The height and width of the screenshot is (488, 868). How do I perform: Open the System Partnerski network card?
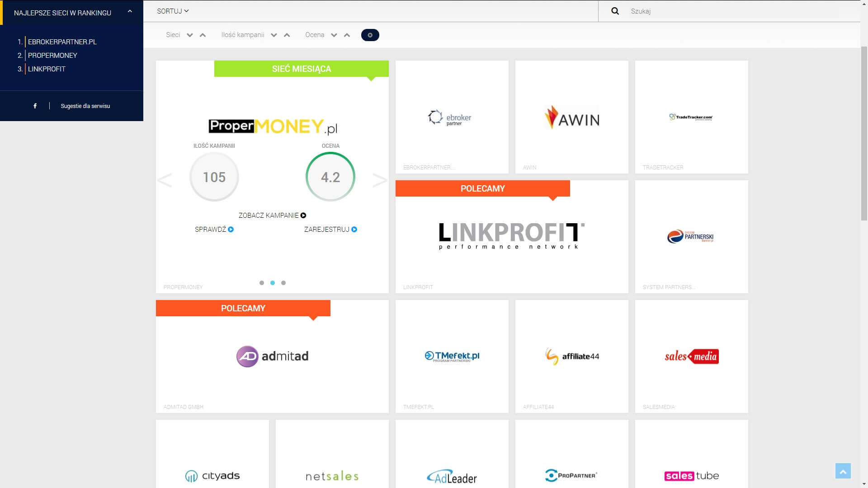click(692, 237)
